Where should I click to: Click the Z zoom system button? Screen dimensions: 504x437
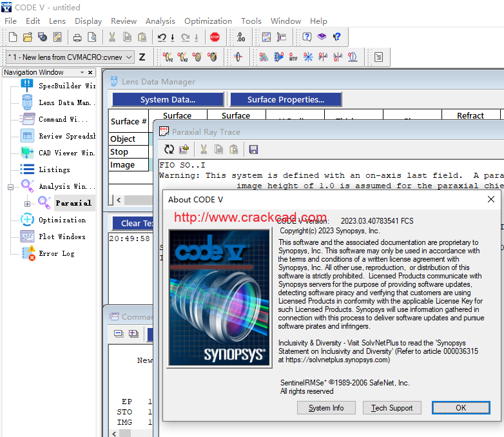[x=142, y=57]
